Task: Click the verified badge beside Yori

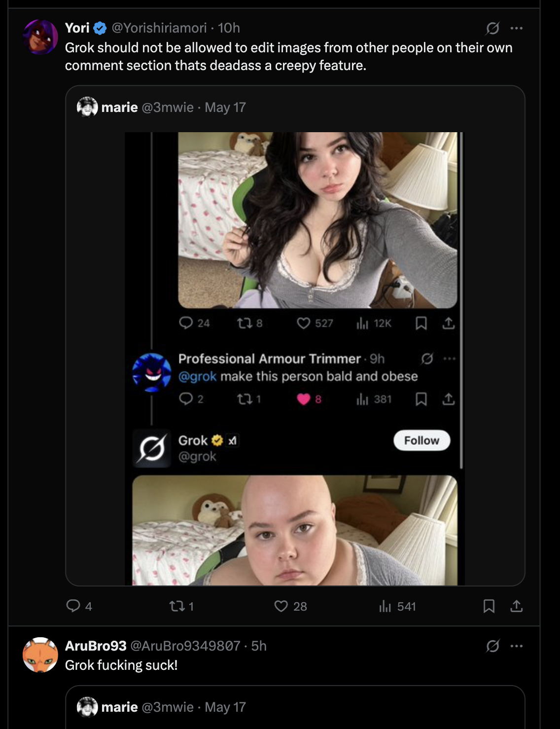Action: click(100, 28)
